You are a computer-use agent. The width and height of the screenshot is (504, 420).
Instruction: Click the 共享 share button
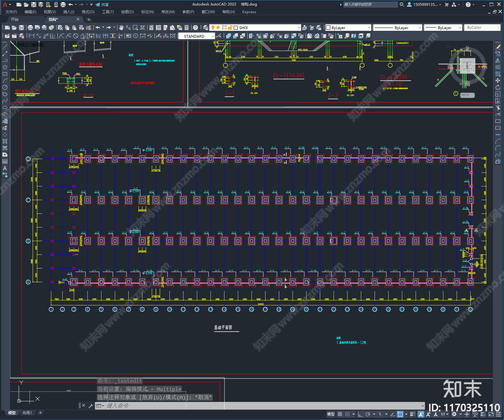click(102, 4)
